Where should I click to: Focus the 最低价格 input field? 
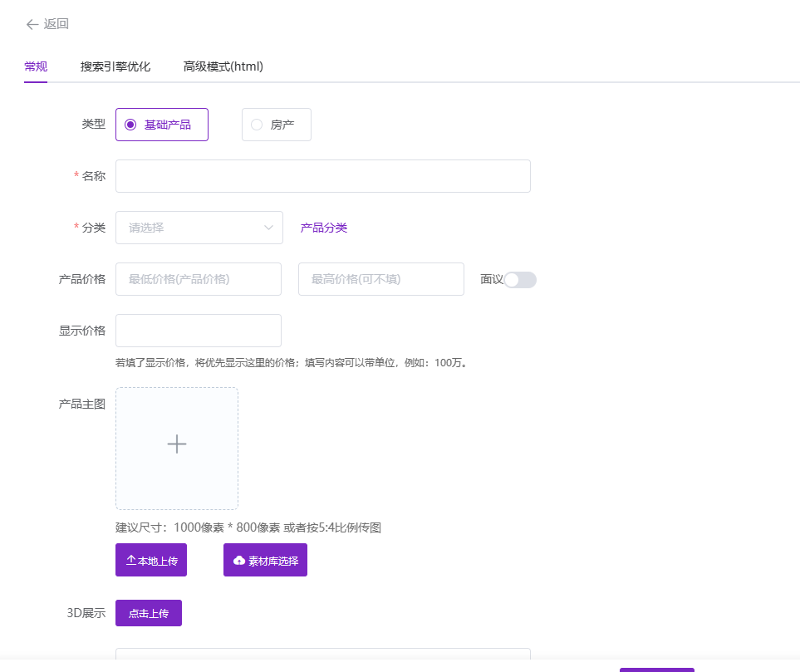199,279
